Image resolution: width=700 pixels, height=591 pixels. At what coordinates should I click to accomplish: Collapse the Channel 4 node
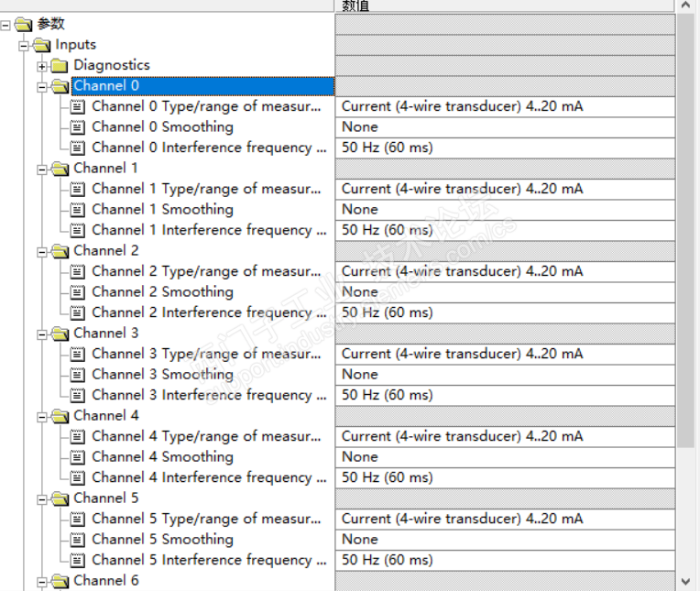coord(42,416)
